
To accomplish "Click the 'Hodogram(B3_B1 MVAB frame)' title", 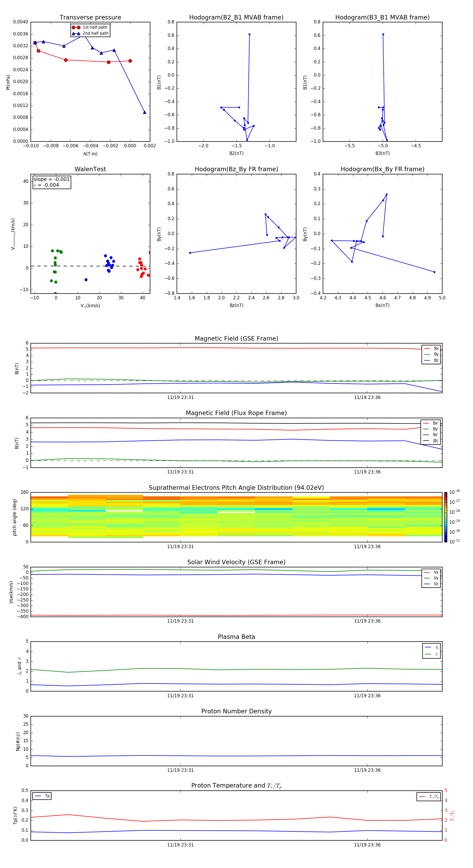I will tap(382, 18).
